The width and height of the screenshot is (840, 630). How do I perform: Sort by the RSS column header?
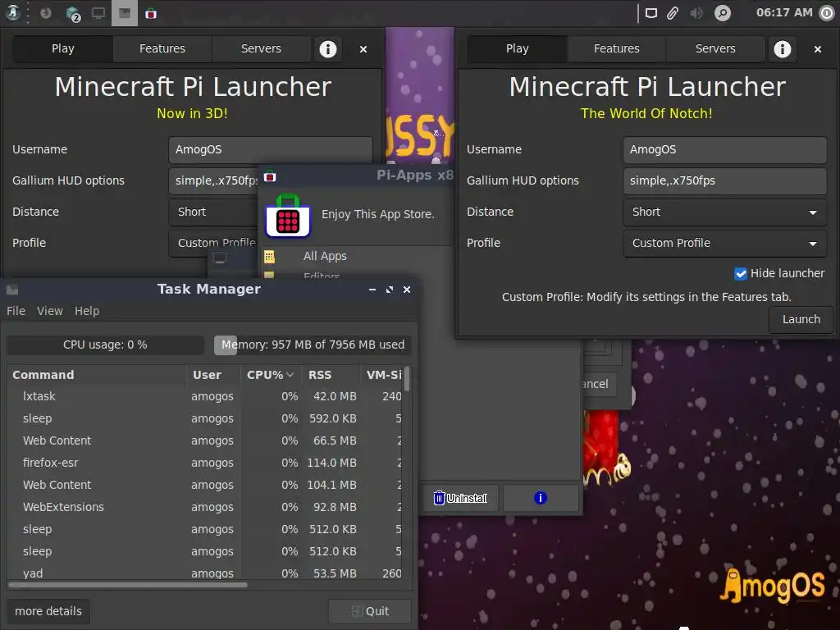pyautogui.click(x=331, y=375)
